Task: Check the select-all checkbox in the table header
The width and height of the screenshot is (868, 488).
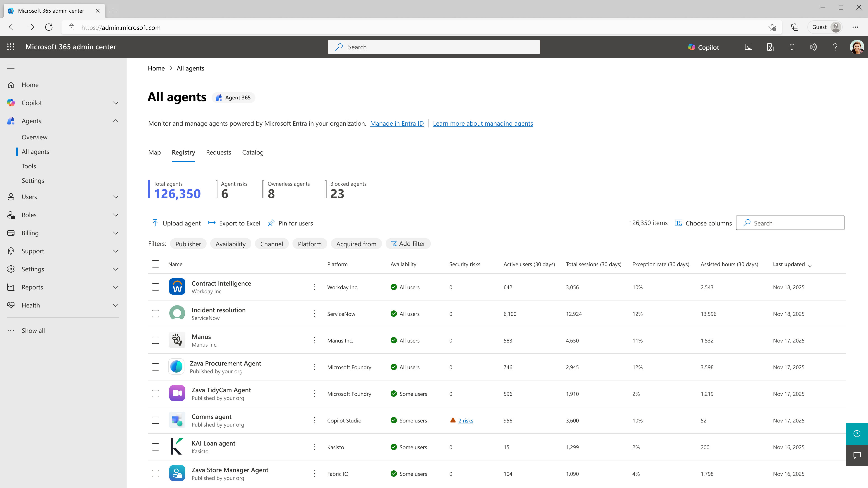Action: click(155, 264)
